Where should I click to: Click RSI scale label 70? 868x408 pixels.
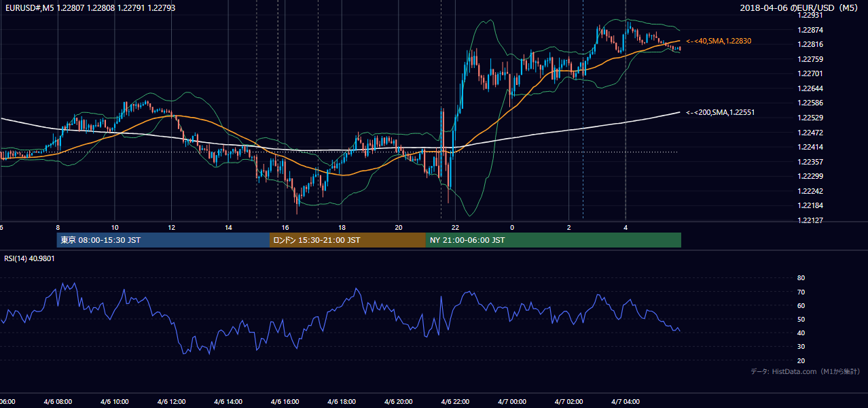pyautogui.click(x=801, y=292)
